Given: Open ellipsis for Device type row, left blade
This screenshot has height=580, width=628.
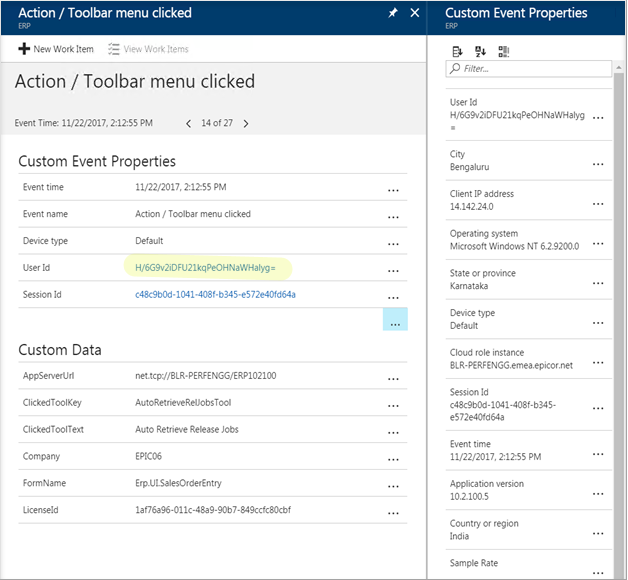Looking at the screenshot, I should [393, 244].
